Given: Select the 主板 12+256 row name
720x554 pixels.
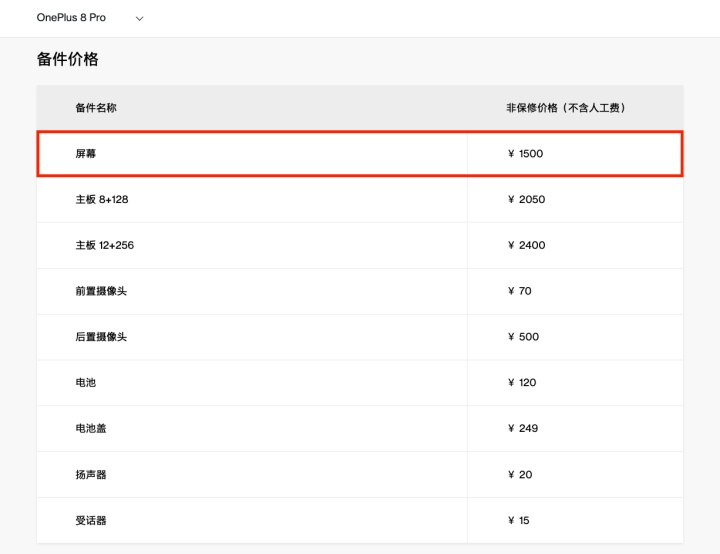Looking at the screenshot, I should (x=105, y=245).
